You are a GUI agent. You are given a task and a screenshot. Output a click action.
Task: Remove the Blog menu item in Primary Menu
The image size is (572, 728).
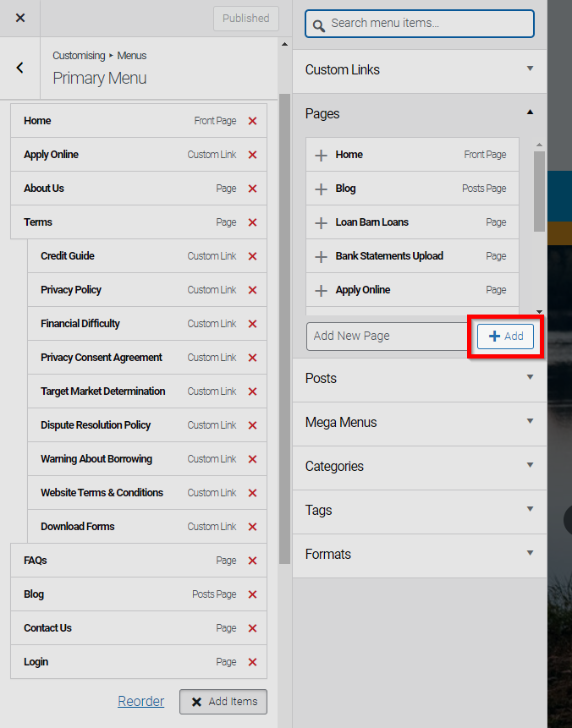[x=252, y=594]
